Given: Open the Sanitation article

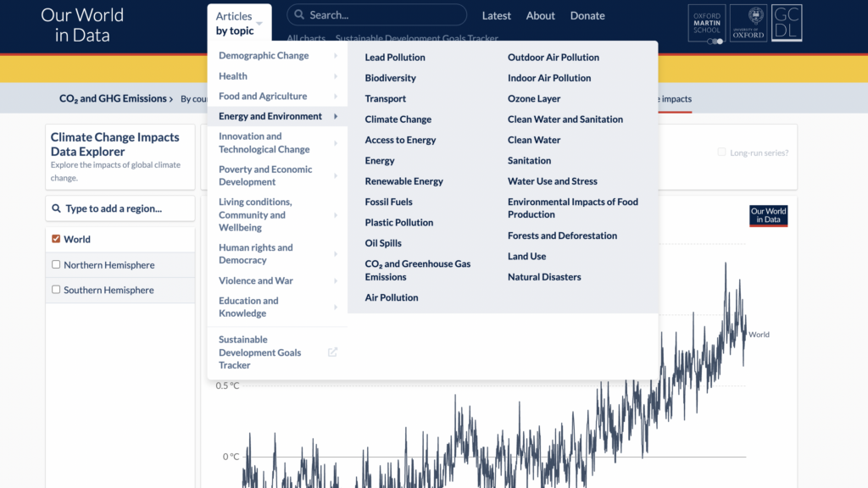Looking at the screenshot, I should click(x=529, y=160).
